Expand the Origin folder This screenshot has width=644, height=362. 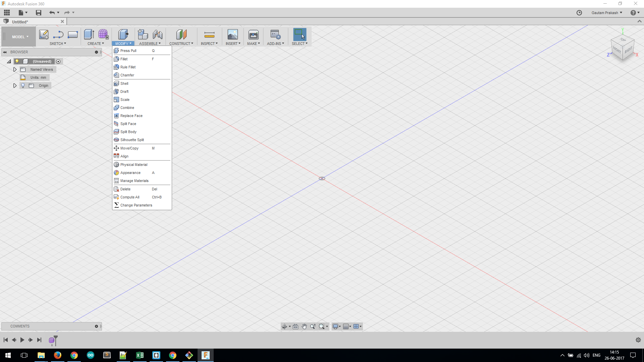15,85
